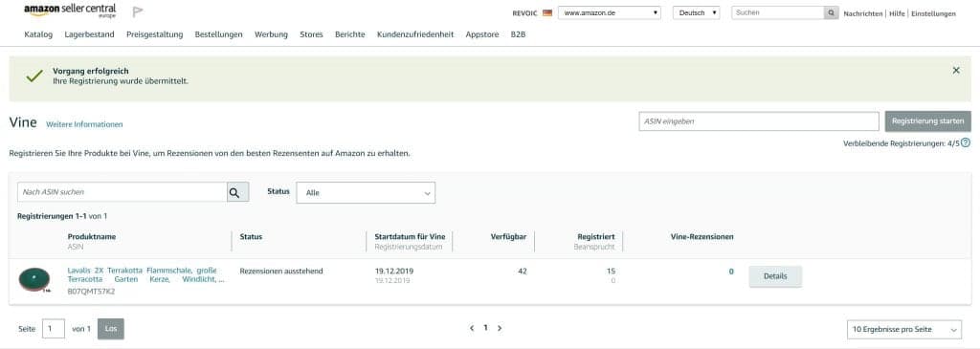Viewport: 980px width, 349px height.
Task: Click the Startdatum für Vine header
Action: [x=410, y=236]
